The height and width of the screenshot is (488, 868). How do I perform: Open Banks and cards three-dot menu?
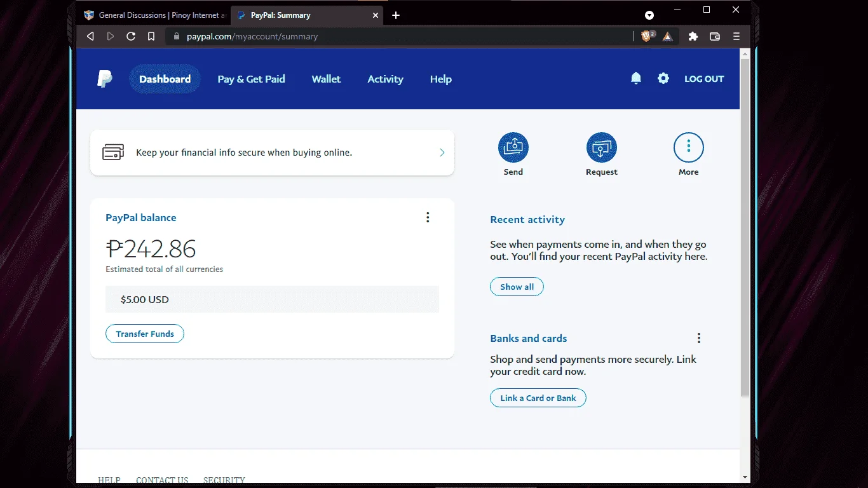click(x=699, y=338)
